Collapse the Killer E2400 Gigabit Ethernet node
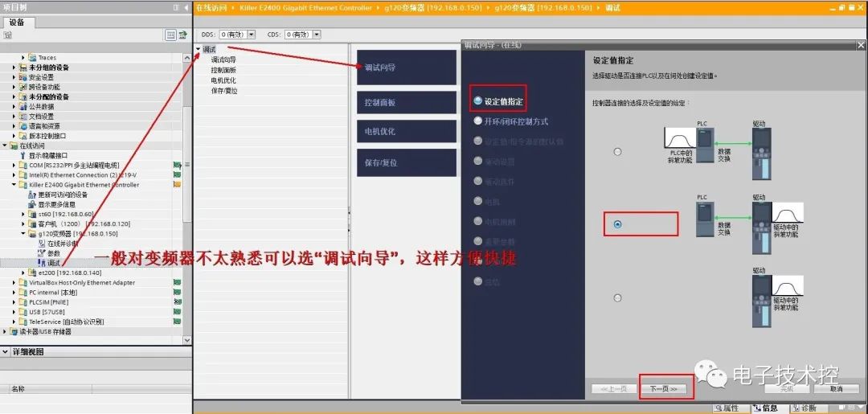868x414 pixels. pos(14,185)
